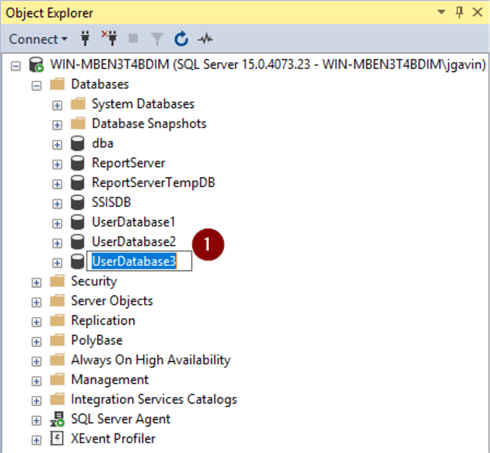Refresh Object Explorer with the circular arrow
This screenshot has height=453, width=490.
(181, 39)
